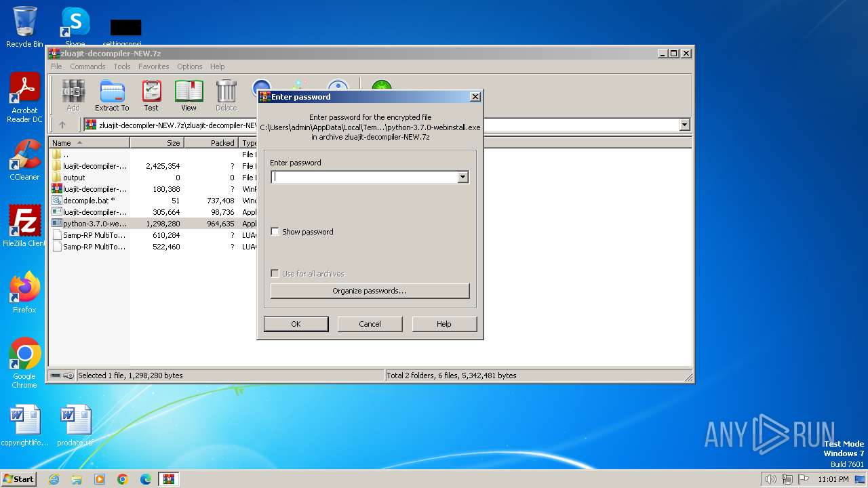The width and height of the screenshot is (868, 488).
Task: Cancel the Enter password dialog
Action: (370, 324)
